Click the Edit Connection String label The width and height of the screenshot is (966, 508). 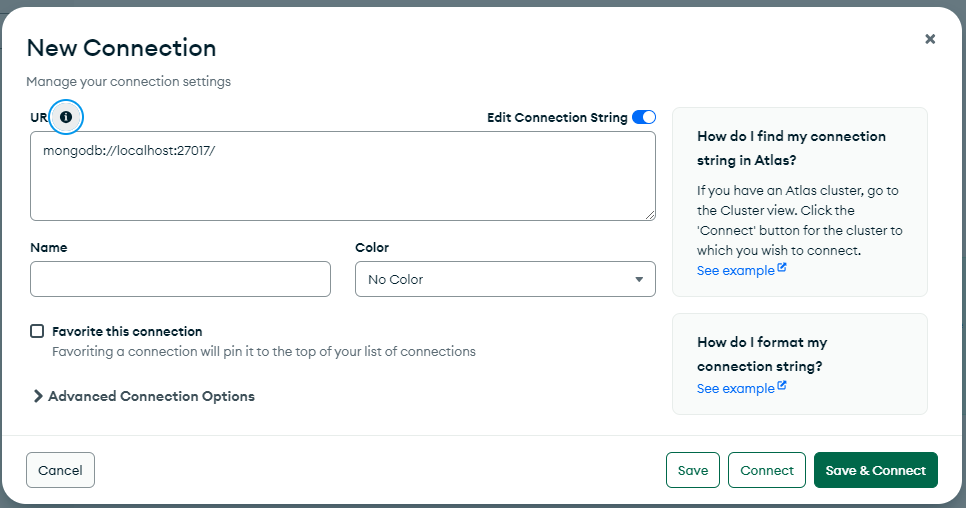(557, 117)
